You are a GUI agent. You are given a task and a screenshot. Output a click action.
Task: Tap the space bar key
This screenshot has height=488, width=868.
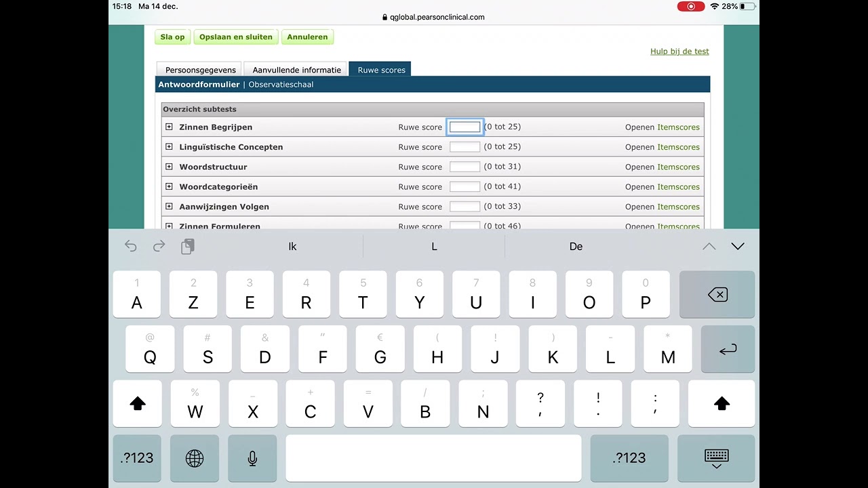(x=433, y=459)
